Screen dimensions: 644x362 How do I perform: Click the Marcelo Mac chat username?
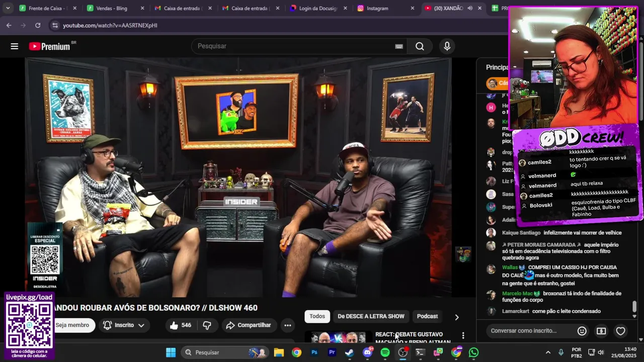point(517,294)
